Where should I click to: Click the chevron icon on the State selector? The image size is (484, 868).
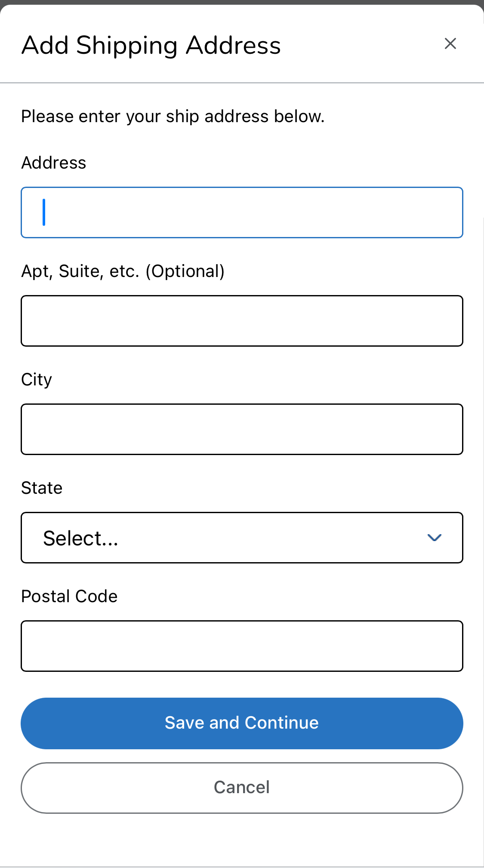coord(434,537)
